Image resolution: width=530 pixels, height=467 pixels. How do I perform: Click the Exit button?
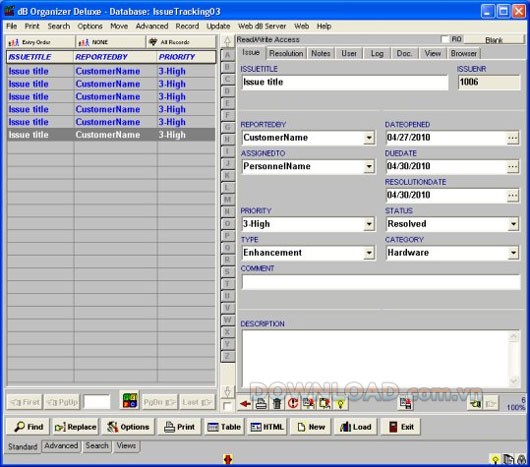click(401, 427)
